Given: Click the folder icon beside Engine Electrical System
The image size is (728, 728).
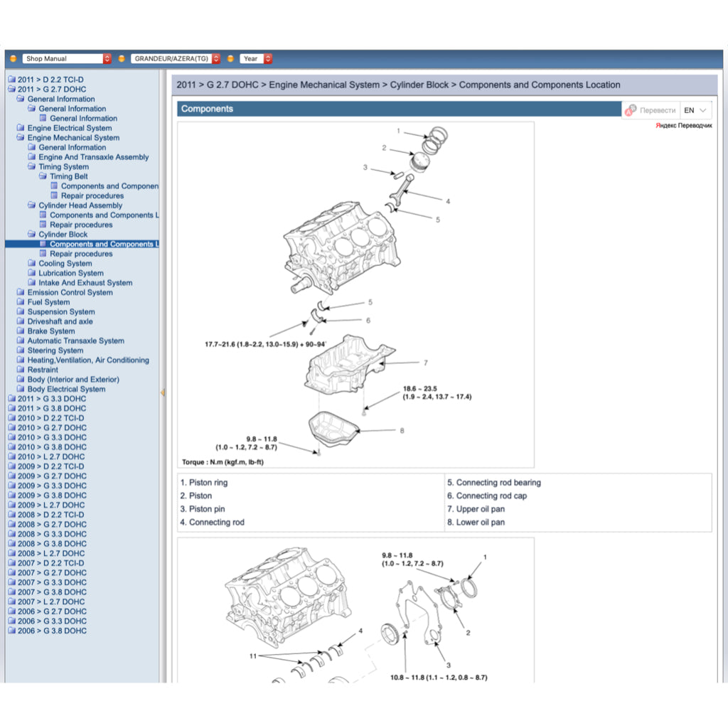Looking at the screenshot, I should 21,129.
